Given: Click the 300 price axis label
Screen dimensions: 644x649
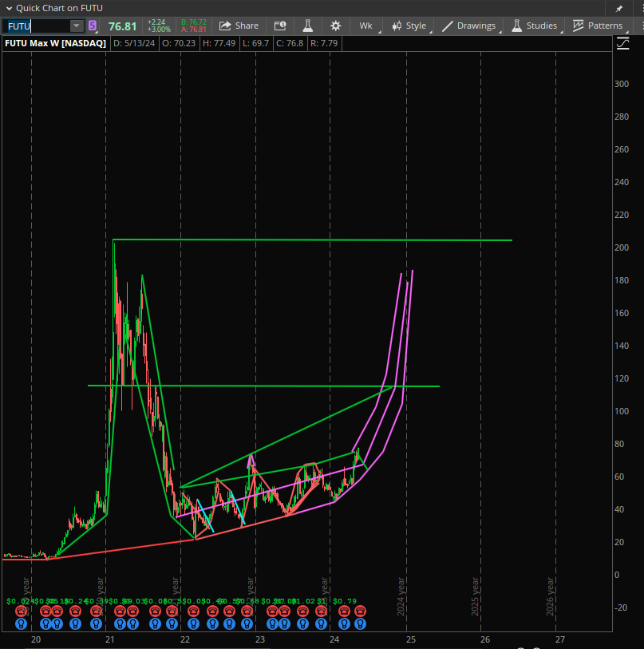Looking at the screenshot, I should coord(622,84).
